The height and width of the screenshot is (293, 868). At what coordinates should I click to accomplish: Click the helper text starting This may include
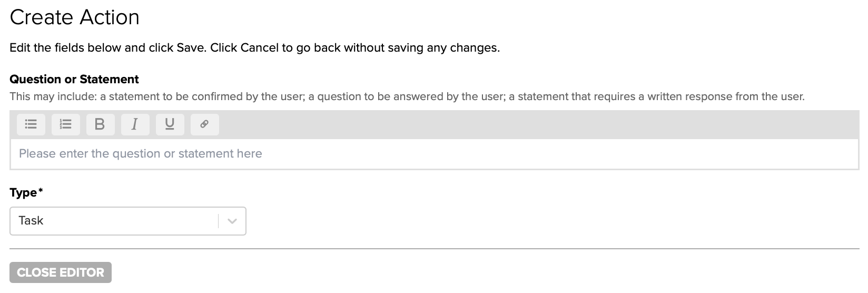(407, 97)
